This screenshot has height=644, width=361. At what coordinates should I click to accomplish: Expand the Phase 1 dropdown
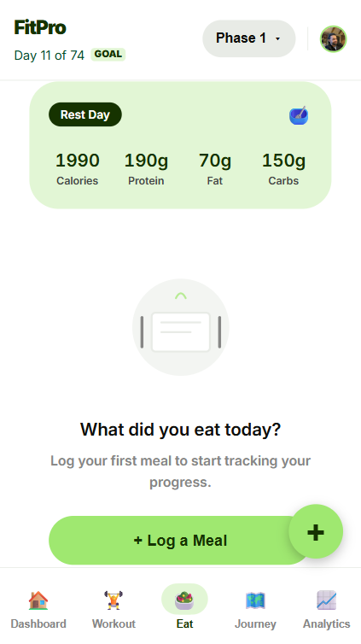click(249, 38)
